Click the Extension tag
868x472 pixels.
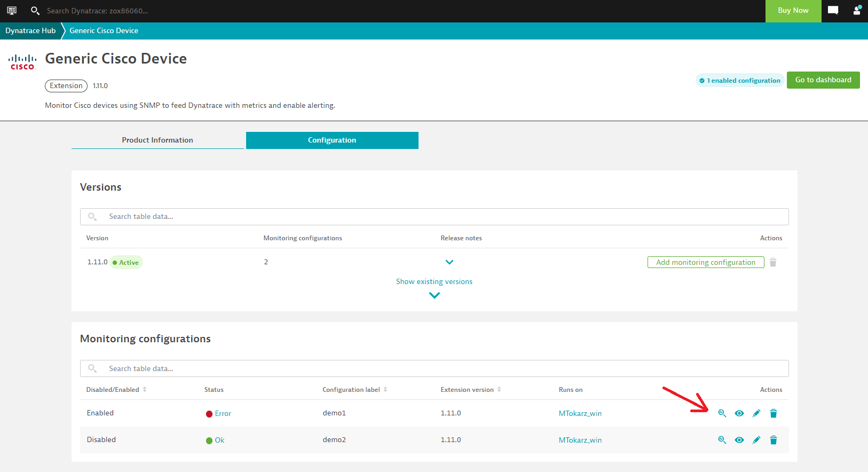pyautogui.click(x=66, y=86)
